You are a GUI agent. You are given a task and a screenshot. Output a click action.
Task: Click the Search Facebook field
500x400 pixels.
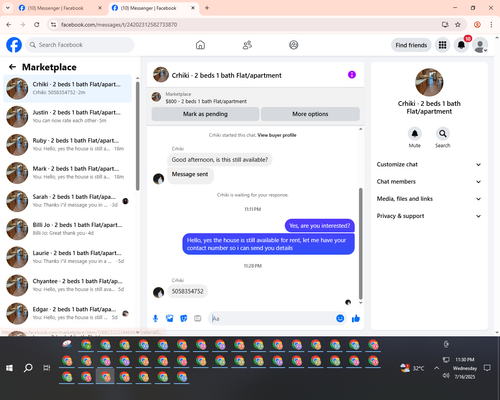[80, 45]
